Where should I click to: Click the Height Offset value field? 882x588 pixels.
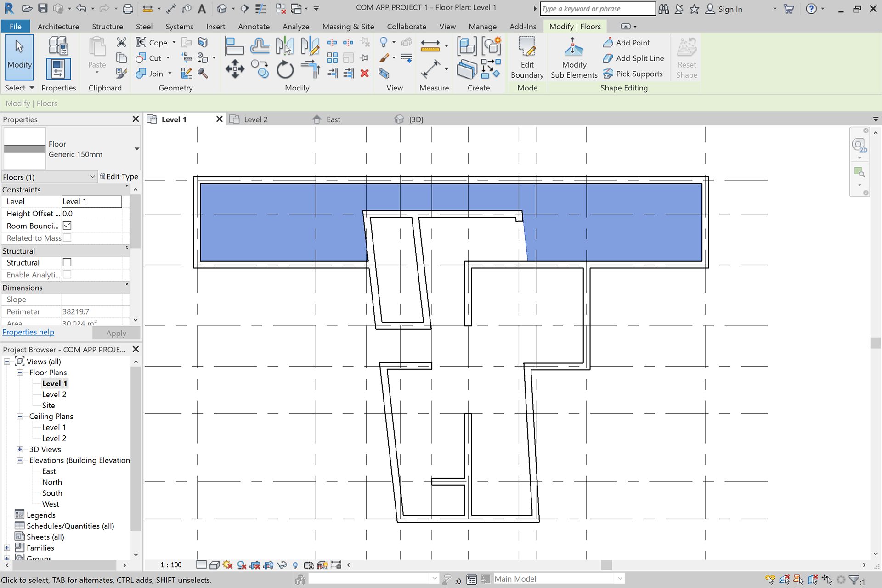coord(92,214)
